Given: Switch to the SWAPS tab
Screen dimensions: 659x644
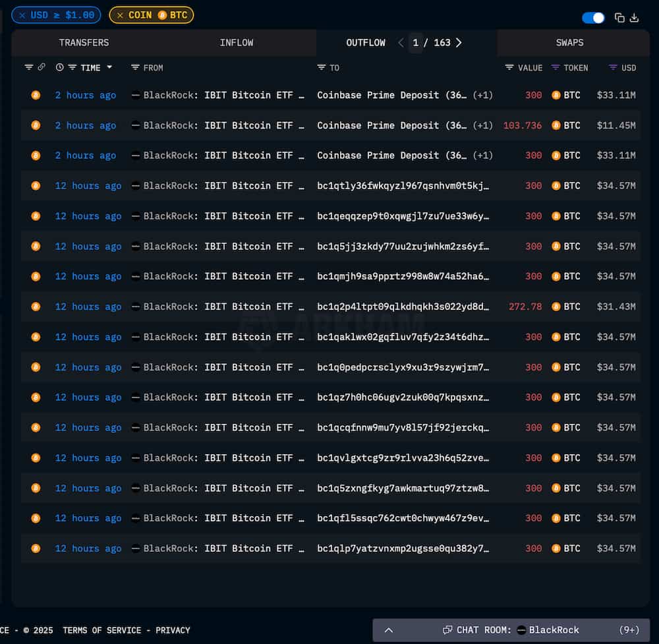Looking at the screenshot, I should (569, 42).
